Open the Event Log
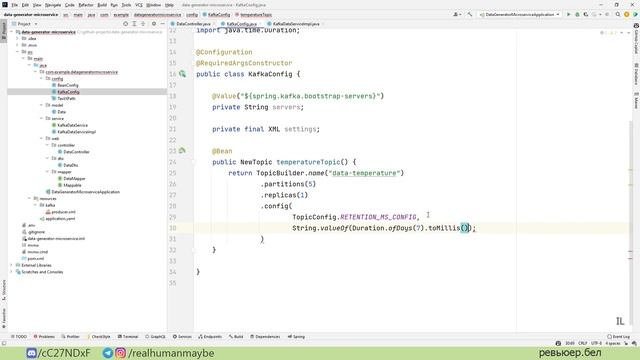This screenshot has height=360, width=640. [618, 337]
